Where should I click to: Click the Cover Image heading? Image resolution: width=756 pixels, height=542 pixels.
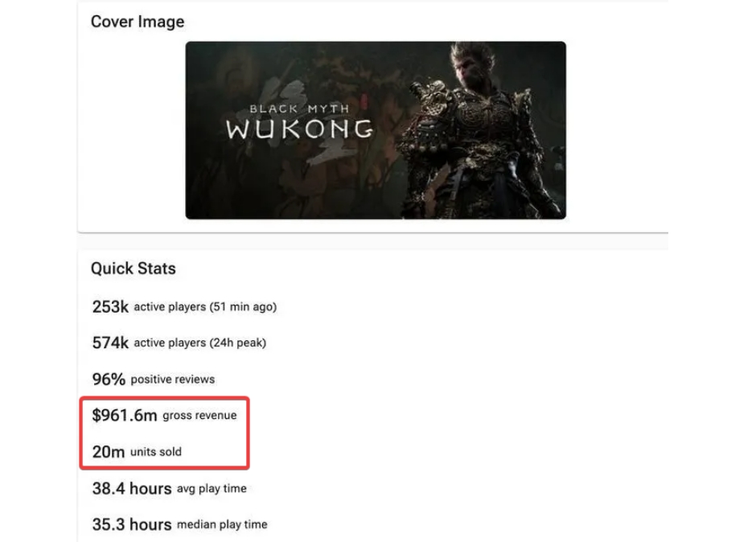click(138, 22)
